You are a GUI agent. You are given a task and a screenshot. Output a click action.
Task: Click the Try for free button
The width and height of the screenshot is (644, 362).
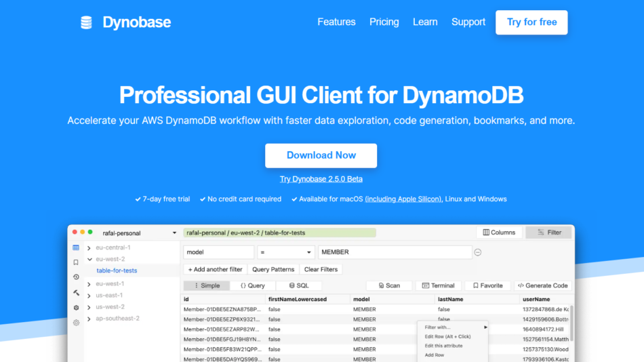pyautogui.click(x=531, y=22)
